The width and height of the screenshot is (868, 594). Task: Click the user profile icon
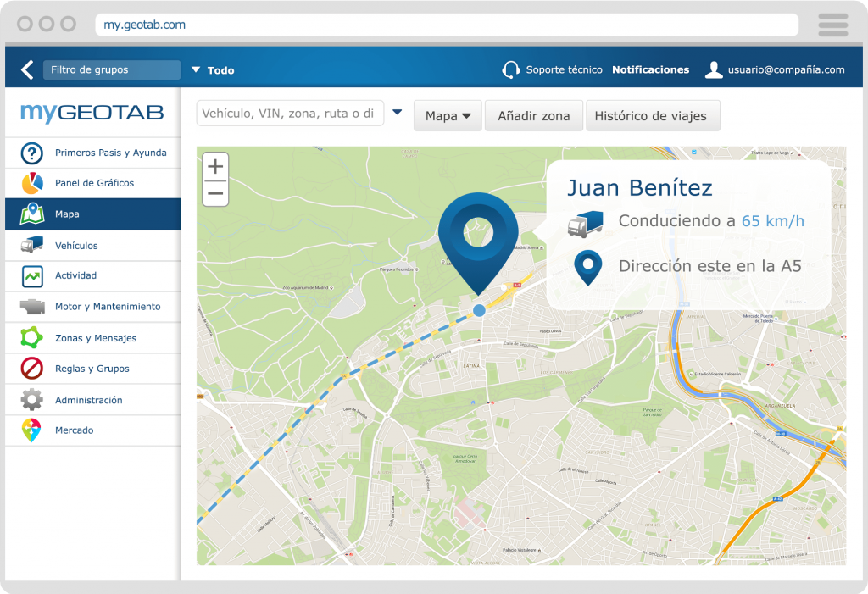pyautogui.click(x=714, y=69)
